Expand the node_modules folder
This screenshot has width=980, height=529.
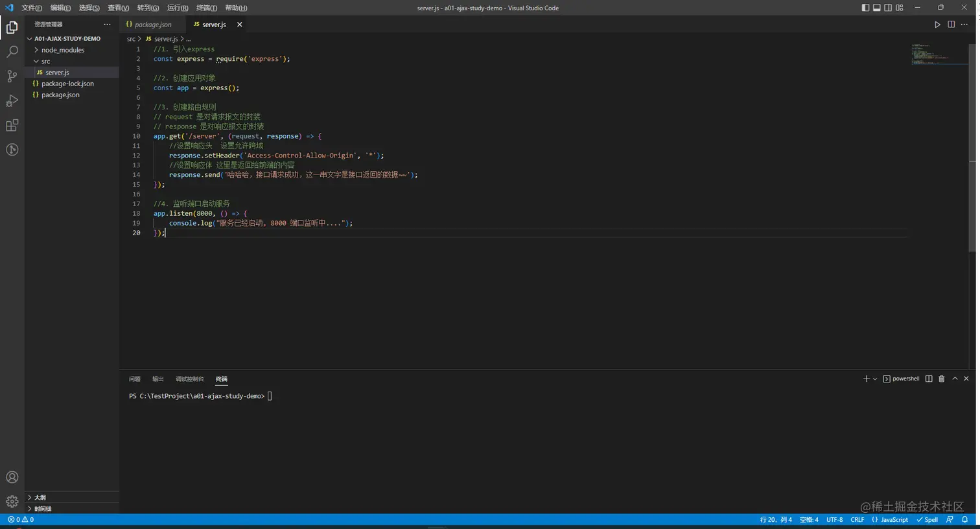point(63,50)
